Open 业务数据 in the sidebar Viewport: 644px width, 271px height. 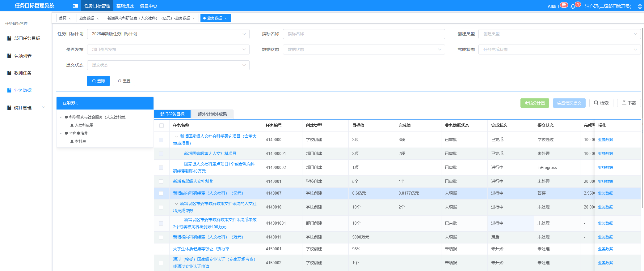(23, 90)
